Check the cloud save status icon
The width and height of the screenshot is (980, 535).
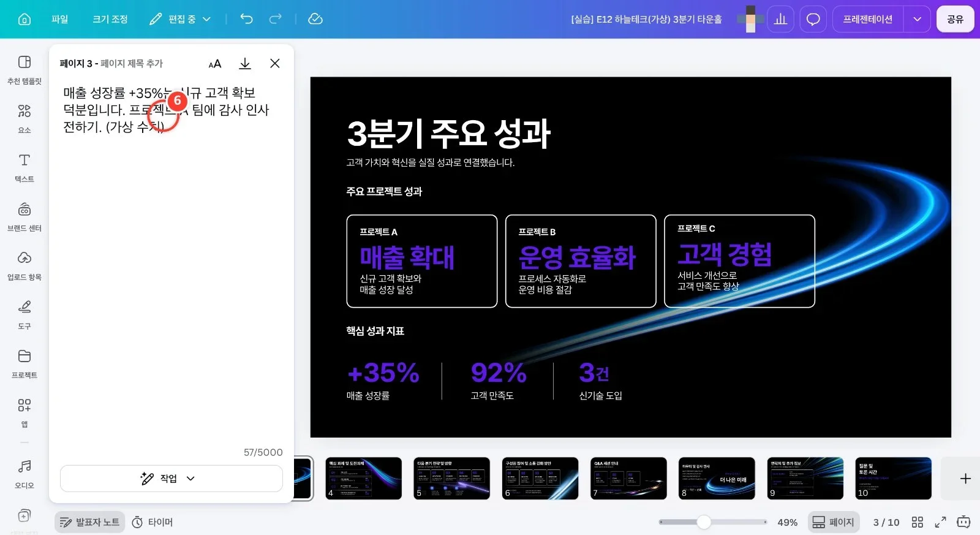coord(315,19)
